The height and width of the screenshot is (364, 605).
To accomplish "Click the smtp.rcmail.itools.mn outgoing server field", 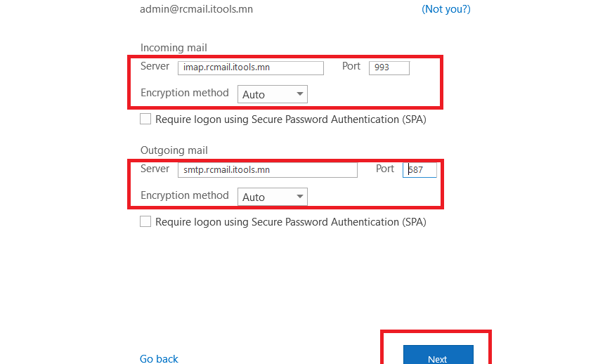I will coord(268,170).
